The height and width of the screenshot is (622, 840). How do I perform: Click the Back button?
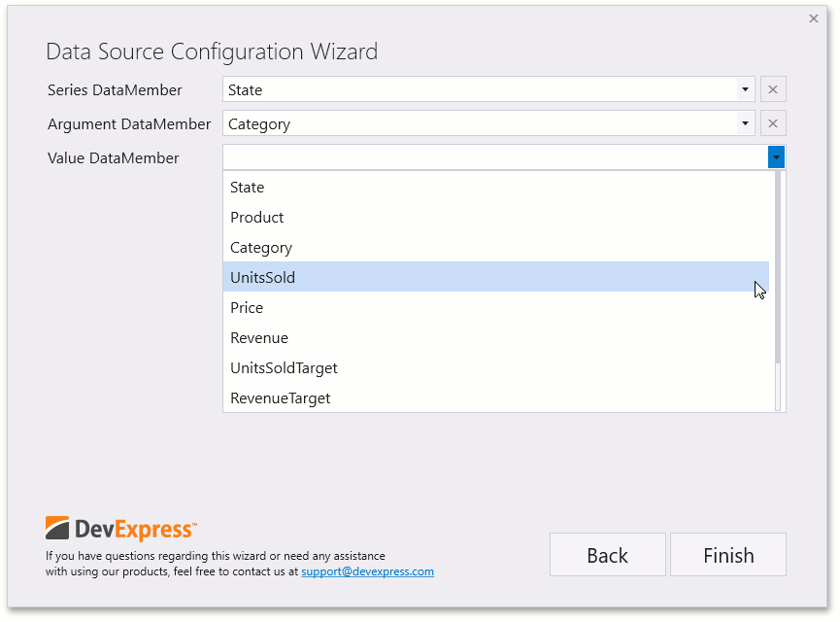click(x=608, y=555)
